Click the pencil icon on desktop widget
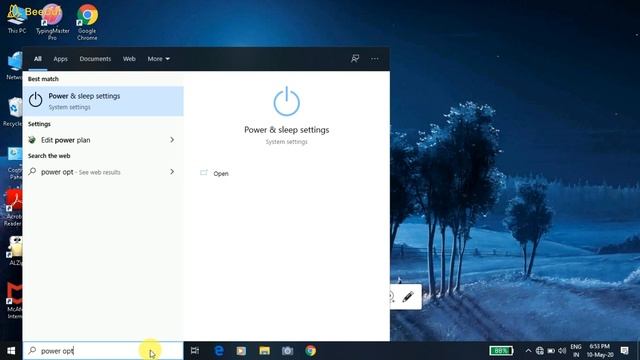 408,297
